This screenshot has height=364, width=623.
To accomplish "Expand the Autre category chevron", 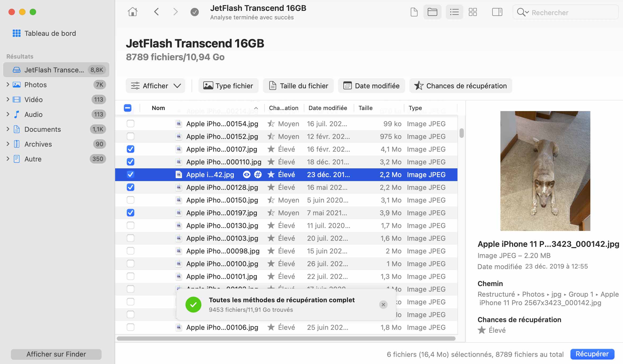I will 8,159.
